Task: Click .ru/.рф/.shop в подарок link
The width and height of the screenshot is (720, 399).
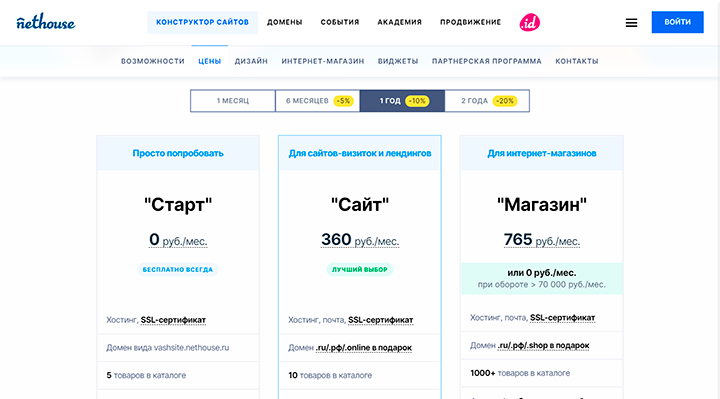Action: click(x=544, y=345)
